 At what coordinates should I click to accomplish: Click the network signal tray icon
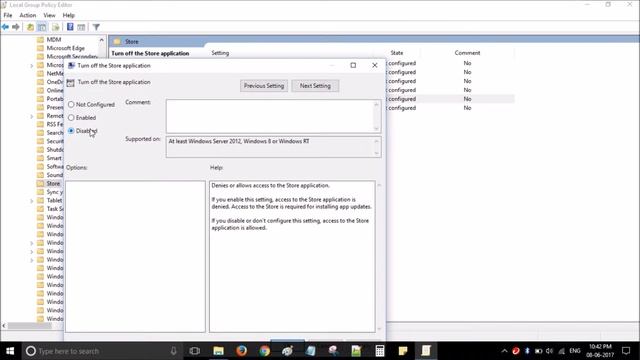coord(562,351)
